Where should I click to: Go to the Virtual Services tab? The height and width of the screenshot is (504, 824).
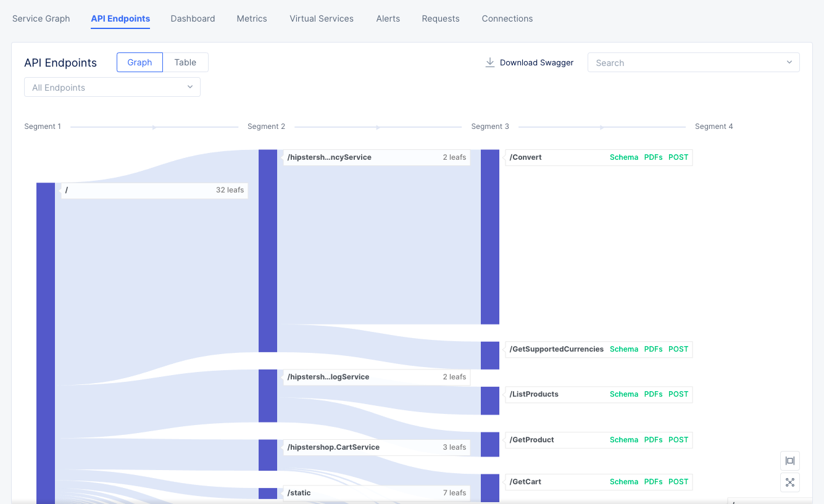tap(321, 19)
